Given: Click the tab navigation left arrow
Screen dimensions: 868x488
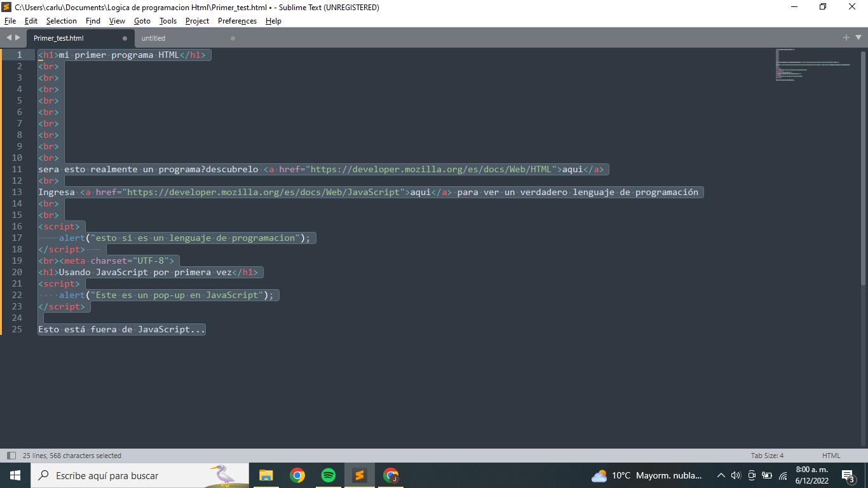Looking at the screenshot, I should pos(9,38).
